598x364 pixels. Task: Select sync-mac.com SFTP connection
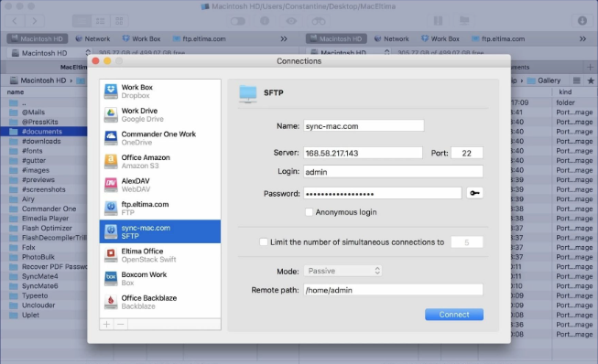pos(159,231)
